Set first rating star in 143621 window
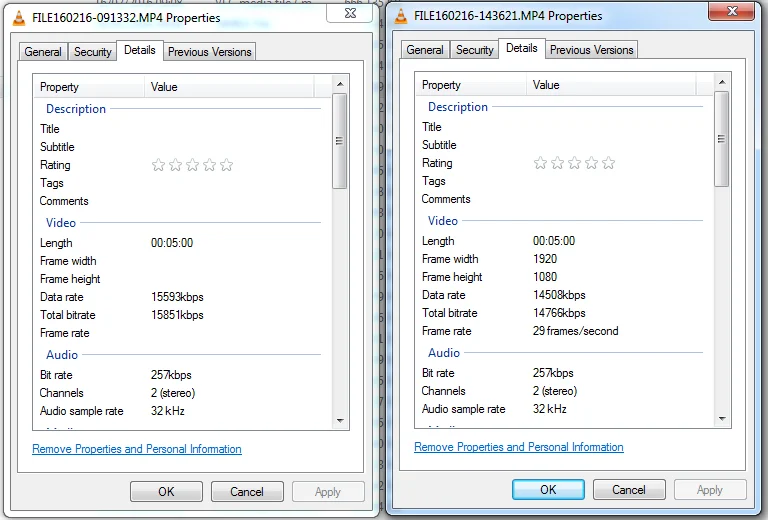This screenshot has height=520, width=768. 540,163
